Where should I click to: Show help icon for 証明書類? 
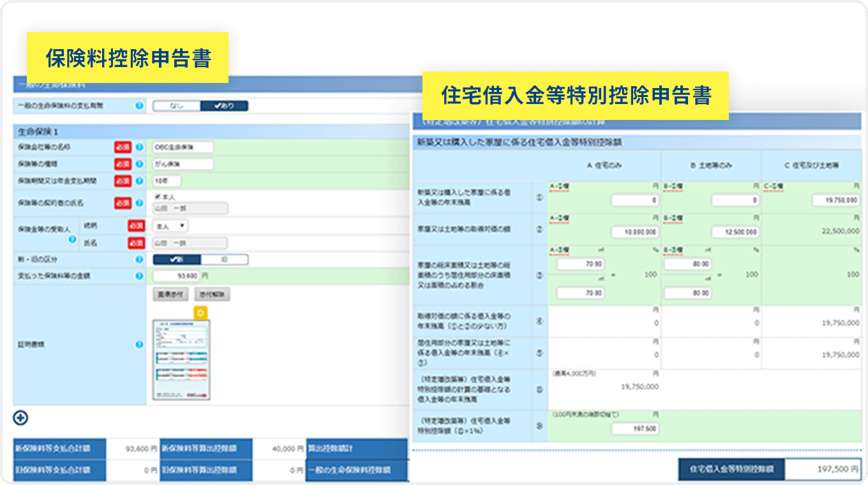coord(139,345)
